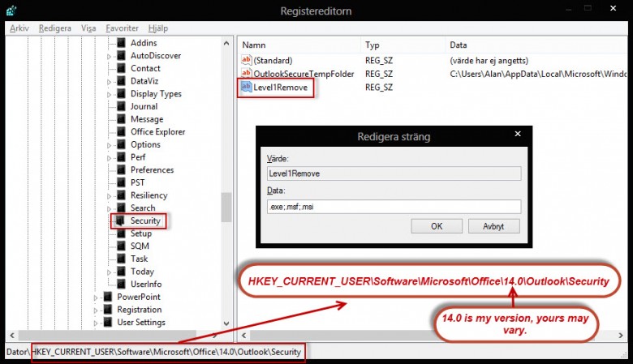
Task: Select the UserInfo folder icon
Action: [121, 285]
